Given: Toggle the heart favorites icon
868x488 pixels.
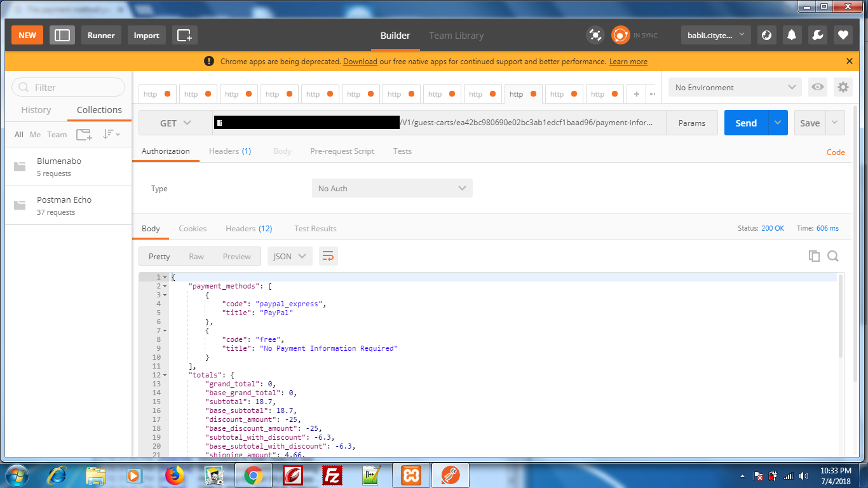Looking at the screenshot, I should pos(843,35).
